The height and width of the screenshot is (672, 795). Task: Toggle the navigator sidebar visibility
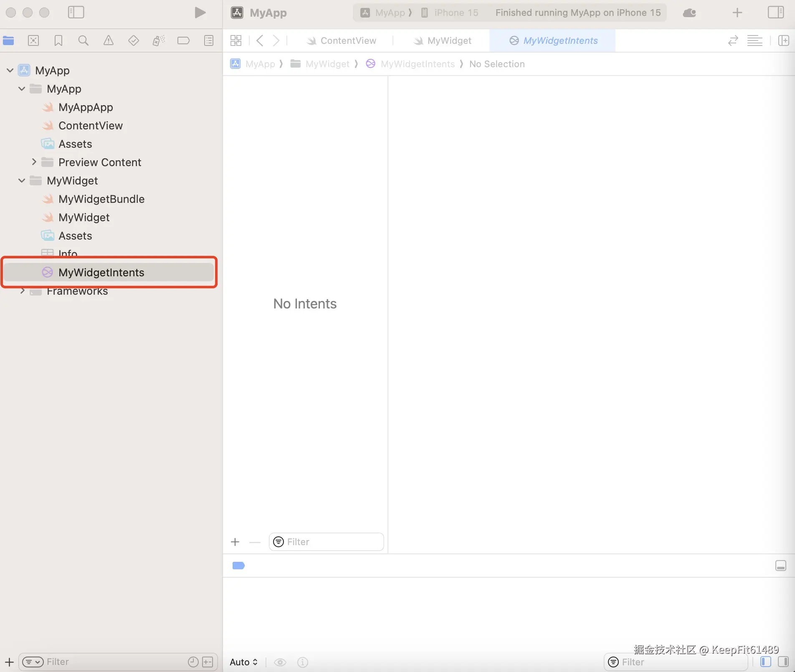tap(76, 13)
